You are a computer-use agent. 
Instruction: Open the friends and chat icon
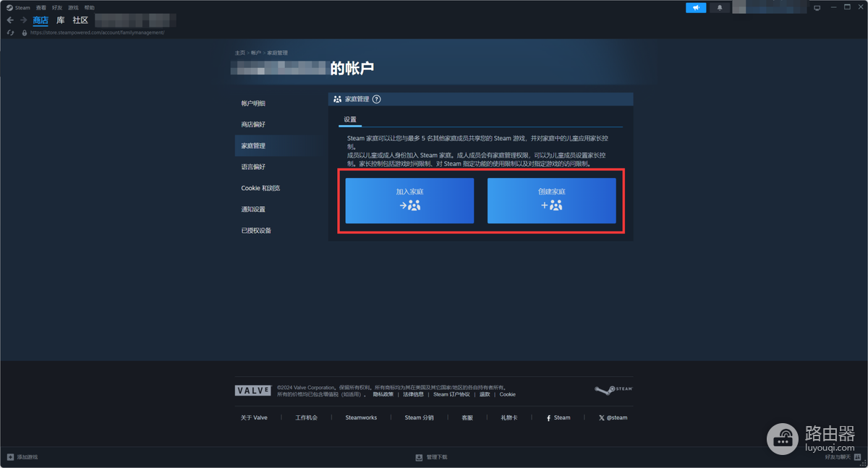(857, 457)
